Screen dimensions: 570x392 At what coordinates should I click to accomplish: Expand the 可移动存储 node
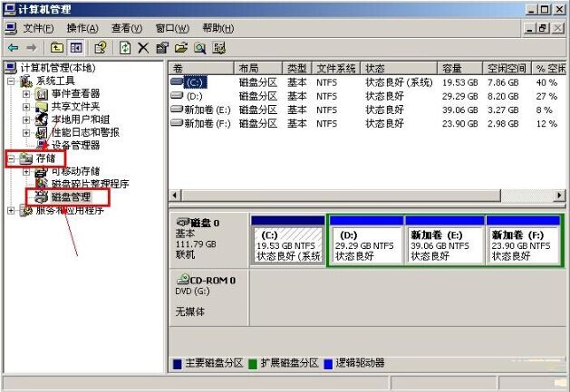(25, 171)
